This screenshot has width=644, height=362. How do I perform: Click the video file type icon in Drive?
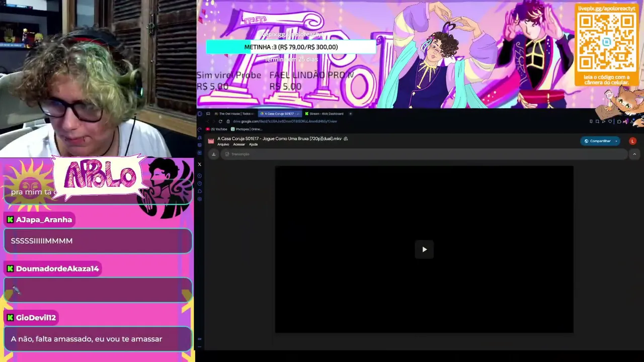(211, 141)
